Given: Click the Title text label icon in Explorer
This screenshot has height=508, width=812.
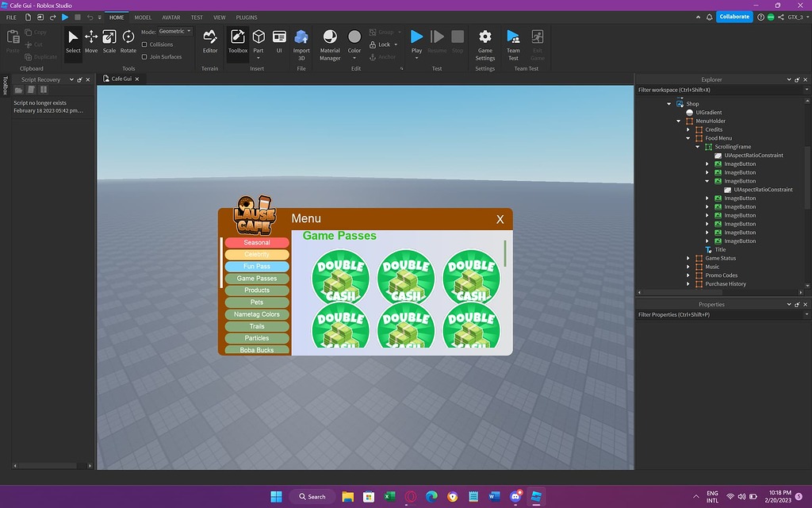Looking at the screenshot, I should 709,250.
